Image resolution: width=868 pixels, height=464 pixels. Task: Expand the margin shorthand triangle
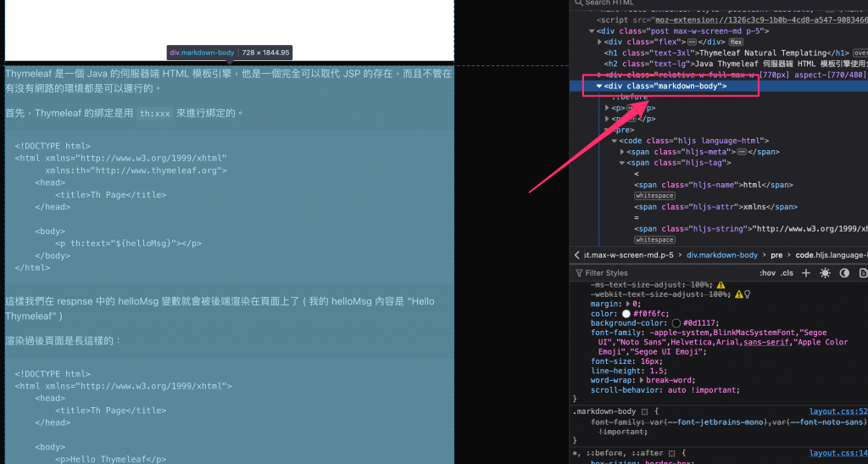click(x=628, y=304)
